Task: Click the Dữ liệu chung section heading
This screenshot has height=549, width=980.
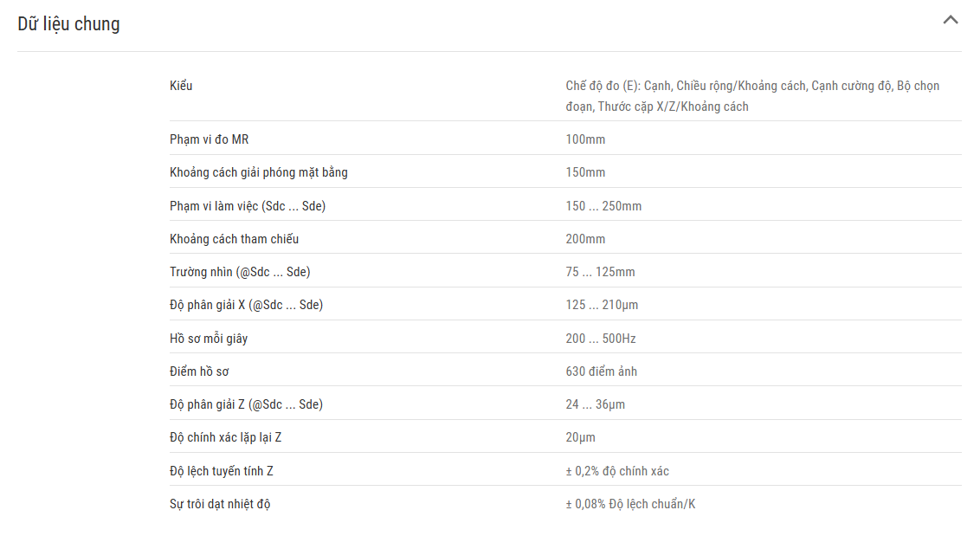Action: [x=68, y=23]
